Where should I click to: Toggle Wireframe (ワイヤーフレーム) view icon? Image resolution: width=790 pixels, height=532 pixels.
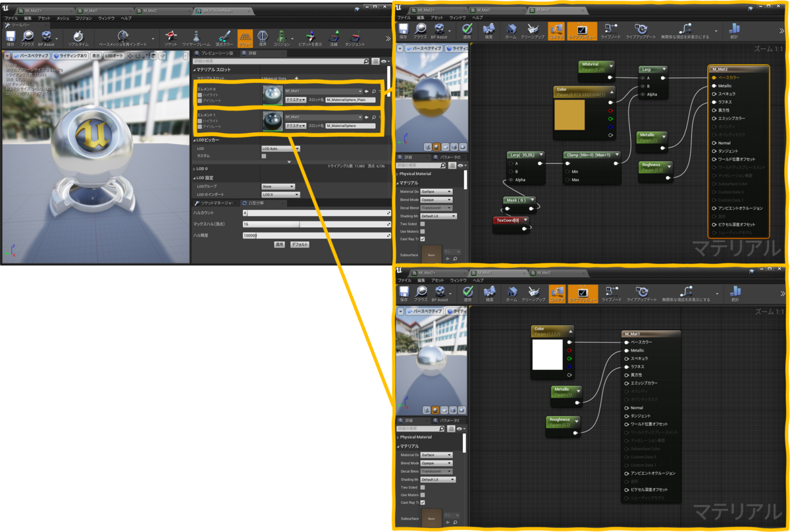tap(196, 38)
